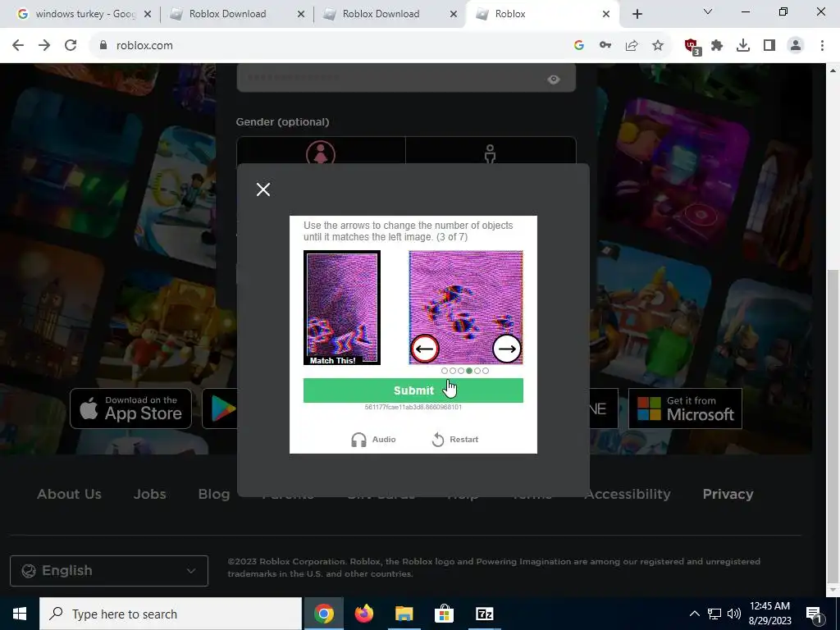The image size is (840, 630).
Task: Bookmark this page with star icon
Action: 658,46
